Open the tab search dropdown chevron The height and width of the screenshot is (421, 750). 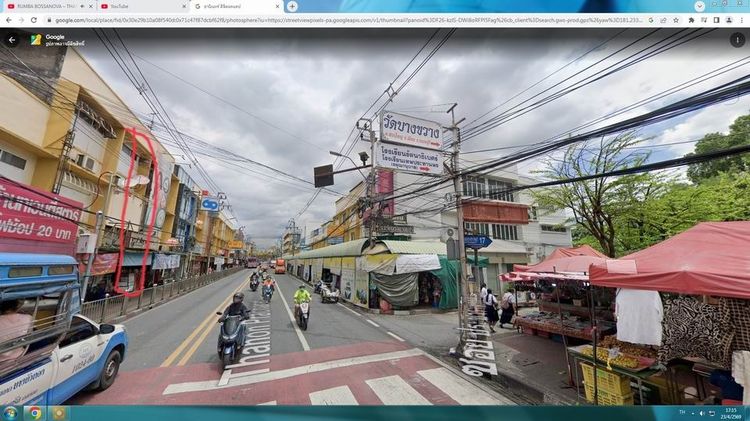pyautogui.click(x=699, y=6)
